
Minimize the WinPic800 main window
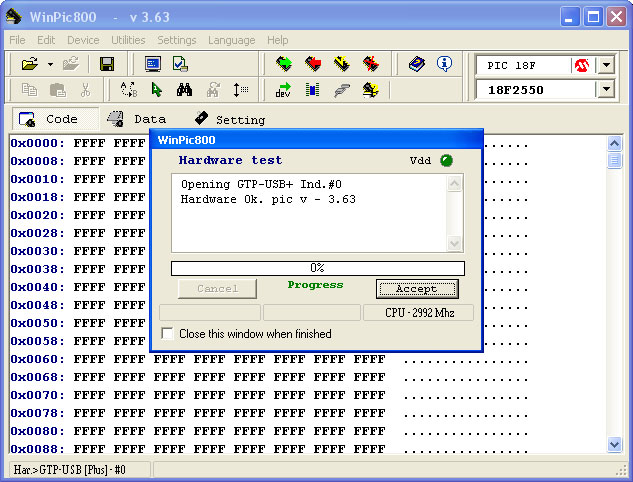(570, 17)
